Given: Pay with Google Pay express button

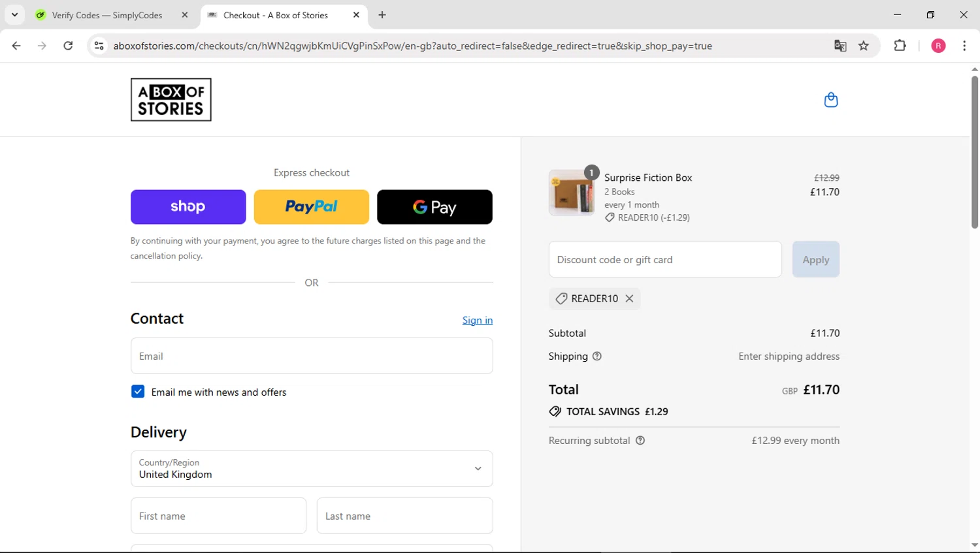Looking at the screenshot, I should pyautogui.click(x=434, y=207).
